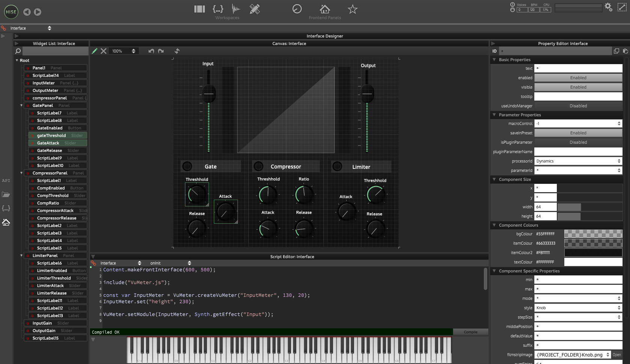This screenshot has width=630, height=364.
Task: Select CompThreshold slider in widget list
Action: [x=53, y=196]
